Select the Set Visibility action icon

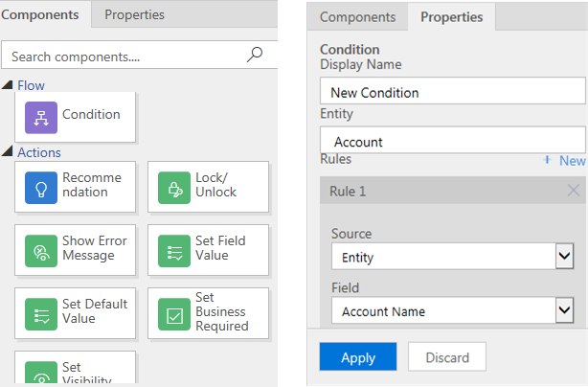pos(42,376)
